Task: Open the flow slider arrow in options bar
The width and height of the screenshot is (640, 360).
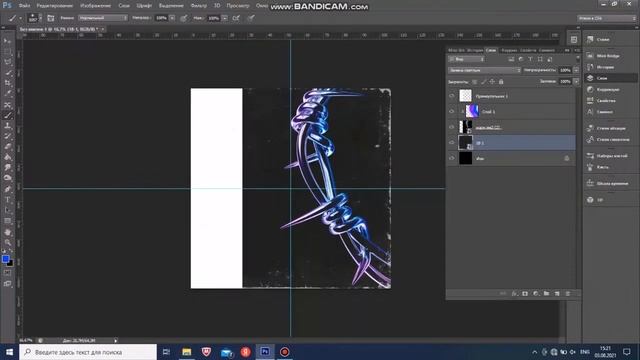Action: [224, 18]
